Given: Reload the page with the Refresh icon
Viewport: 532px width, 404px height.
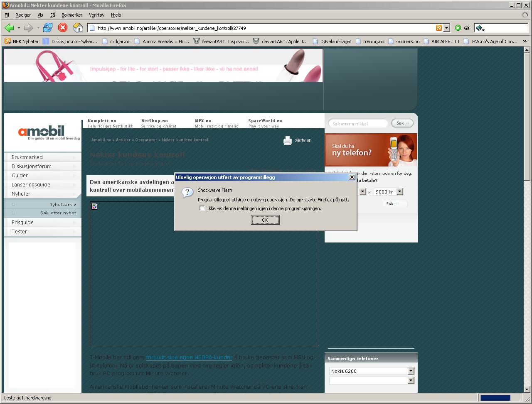Looking at the screenshot, I should tap(48, 28).
